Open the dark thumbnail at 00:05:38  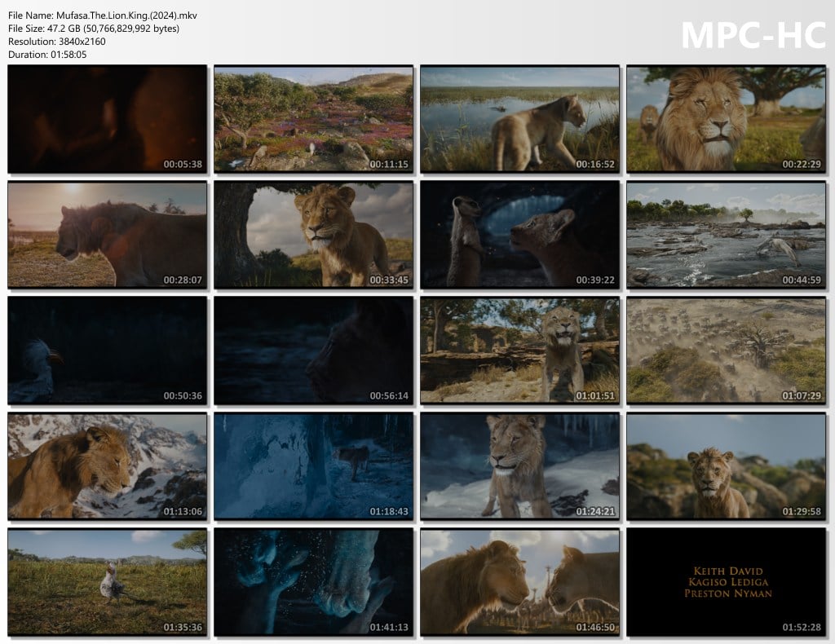[x=108, y=119]
